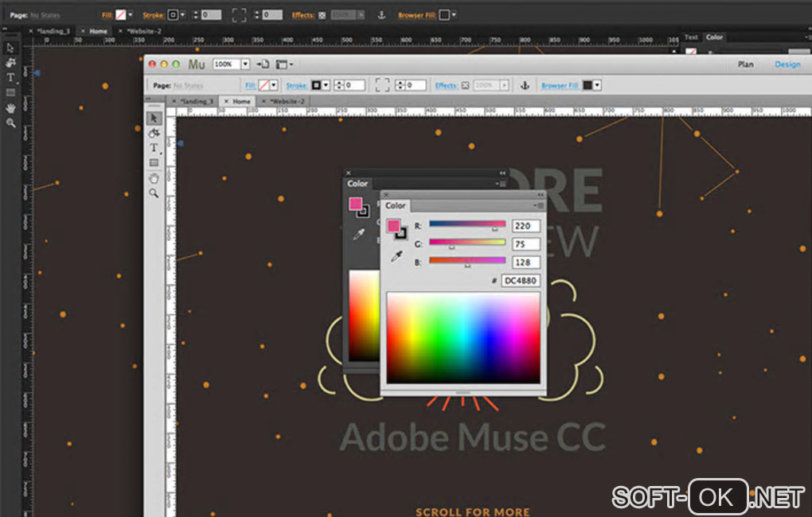Open the Fill dropdown in light toolbar

pyautogui.click(x=273, y=85)
